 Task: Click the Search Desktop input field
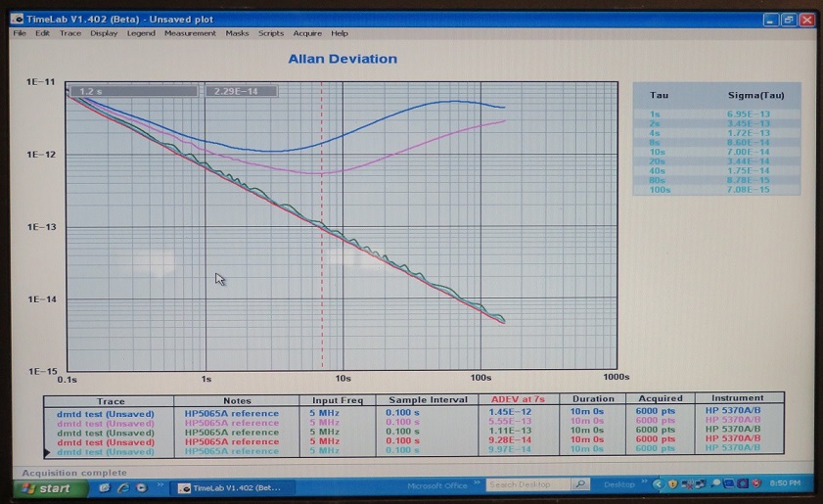527,484
